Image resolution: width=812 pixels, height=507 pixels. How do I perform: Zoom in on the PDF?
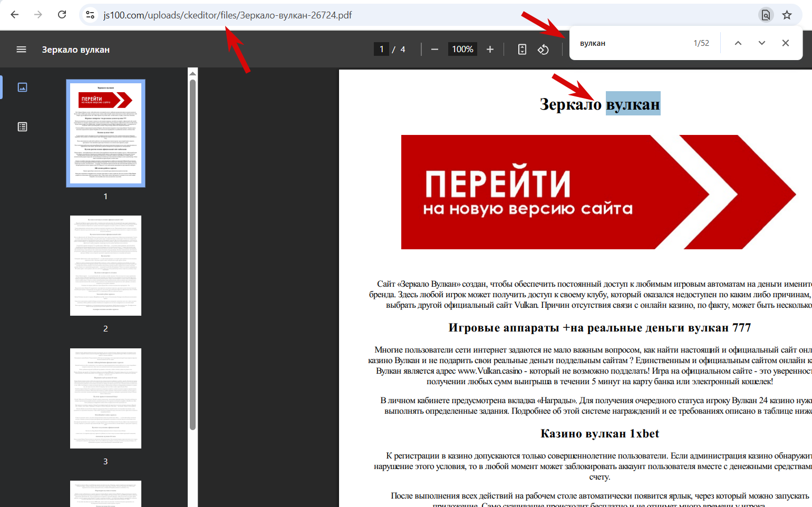click(490, 49)
